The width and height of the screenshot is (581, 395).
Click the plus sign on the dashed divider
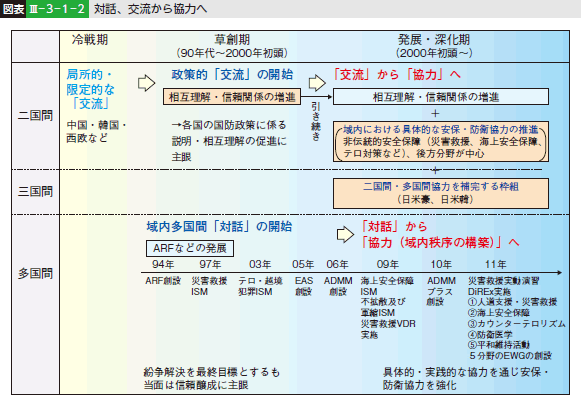pyautogui.click(x=435, y=170)
